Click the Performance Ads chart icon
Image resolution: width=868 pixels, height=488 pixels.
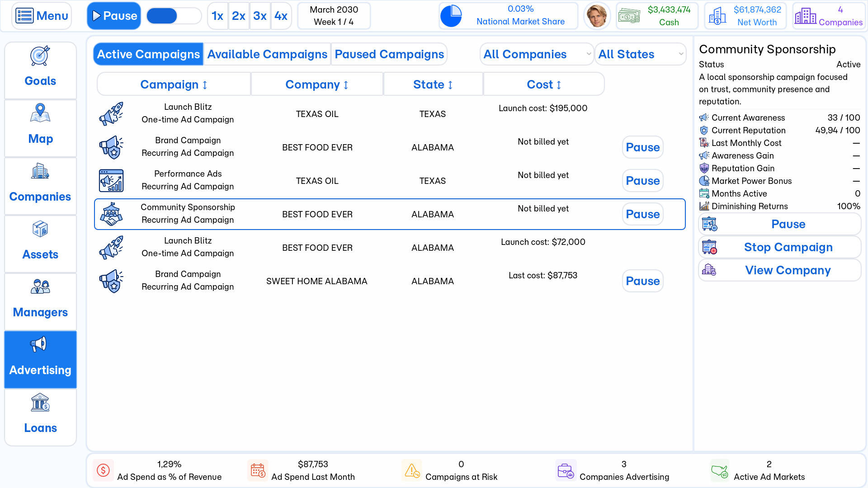(x=111, y=181)
